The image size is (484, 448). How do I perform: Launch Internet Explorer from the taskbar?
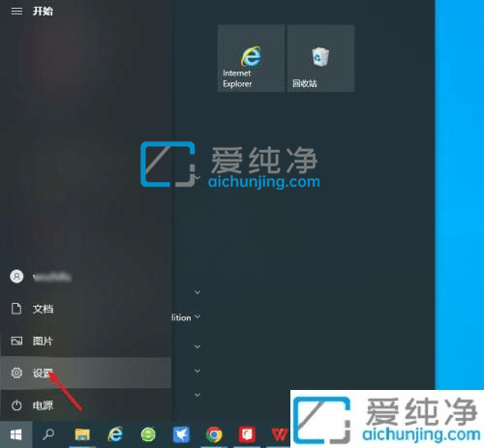pos(115,434)
